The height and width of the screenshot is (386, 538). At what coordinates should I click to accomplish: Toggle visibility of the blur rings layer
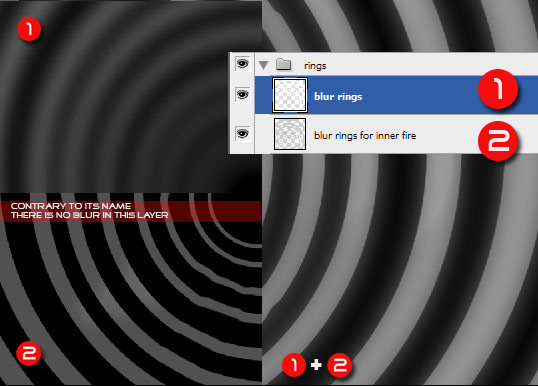coord(242,94)
